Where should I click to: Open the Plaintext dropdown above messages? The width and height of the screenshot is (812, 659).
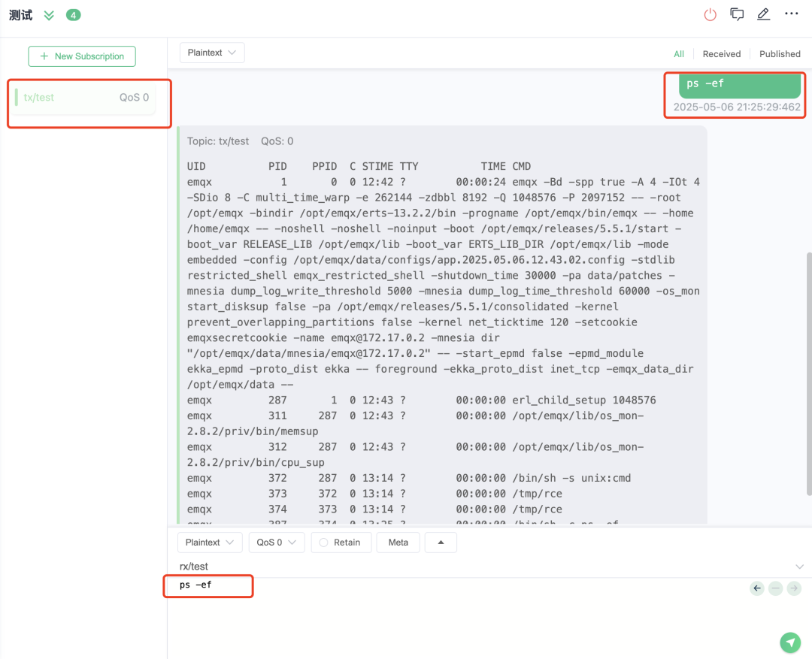(212, 53)
